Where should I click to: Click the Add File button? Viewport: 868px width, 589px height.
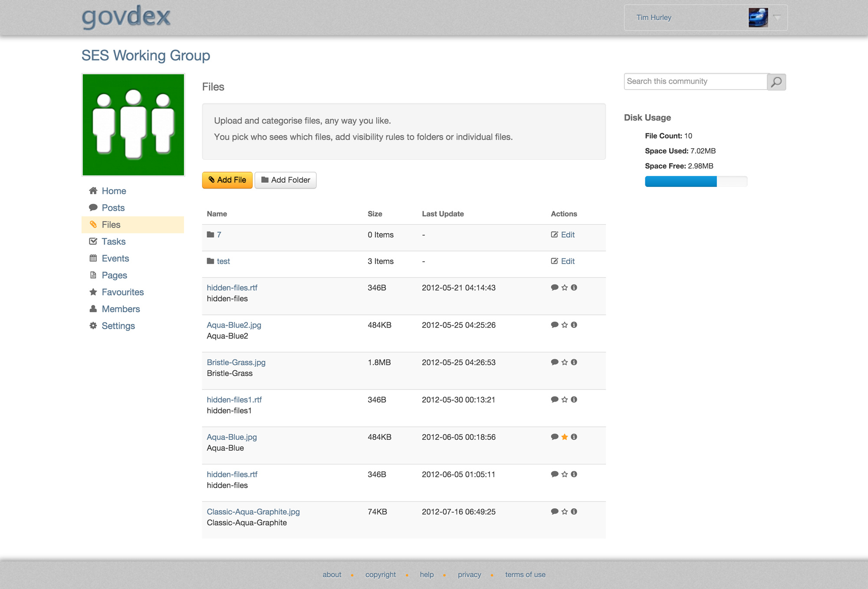click(227, 180)
